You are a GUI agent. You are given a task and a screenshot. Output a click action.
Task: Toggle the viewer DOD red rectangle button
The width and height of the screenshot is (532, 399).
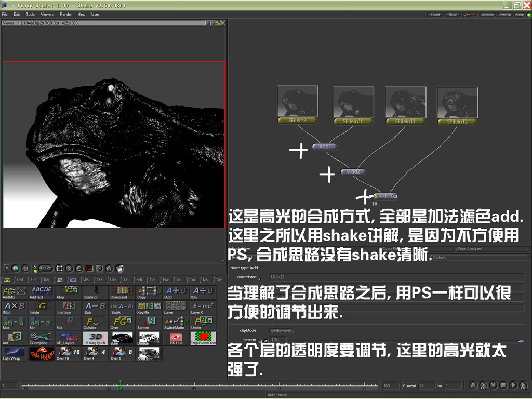[89, 269]
